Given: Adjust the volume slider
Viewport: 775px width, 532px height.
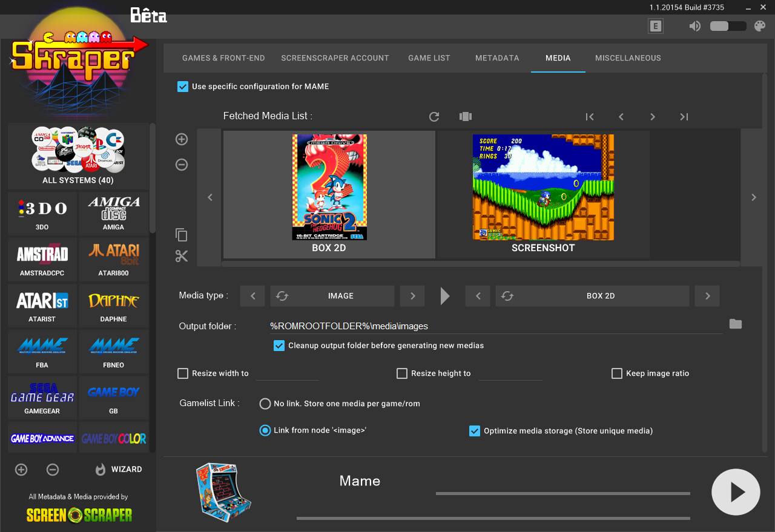Looking at the screenshot, I should click(x=728, y=26).
